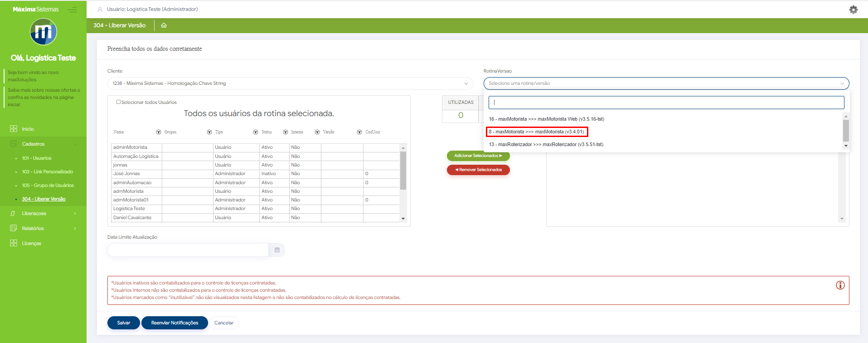Open 101 - Usuarios in sidebar
868x343 pixels.
pyautogui.click(x=37, y=158)
